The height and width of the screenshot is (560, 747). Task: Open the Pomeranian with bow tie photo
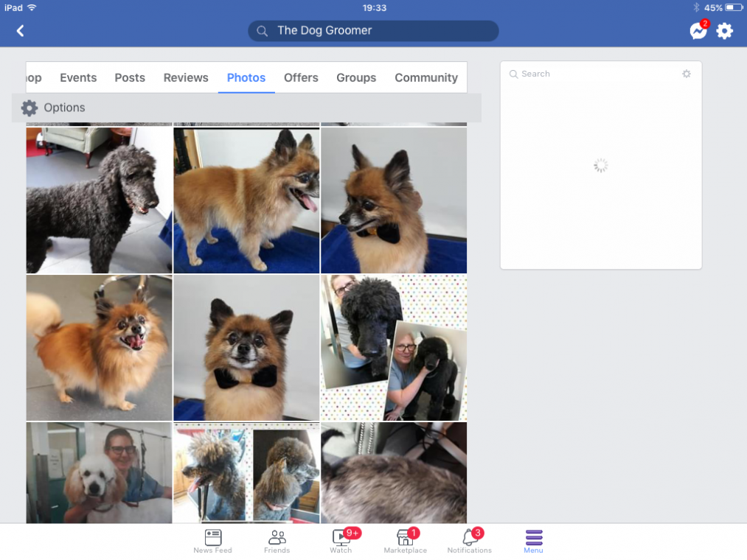pos(246,348)
